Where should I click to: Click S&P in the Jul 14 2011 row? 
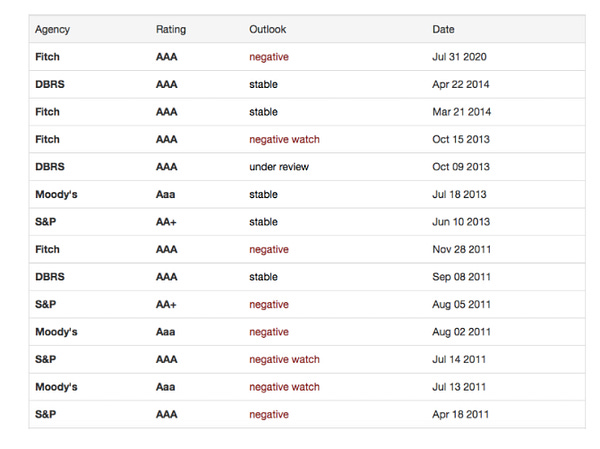[46, 359]
